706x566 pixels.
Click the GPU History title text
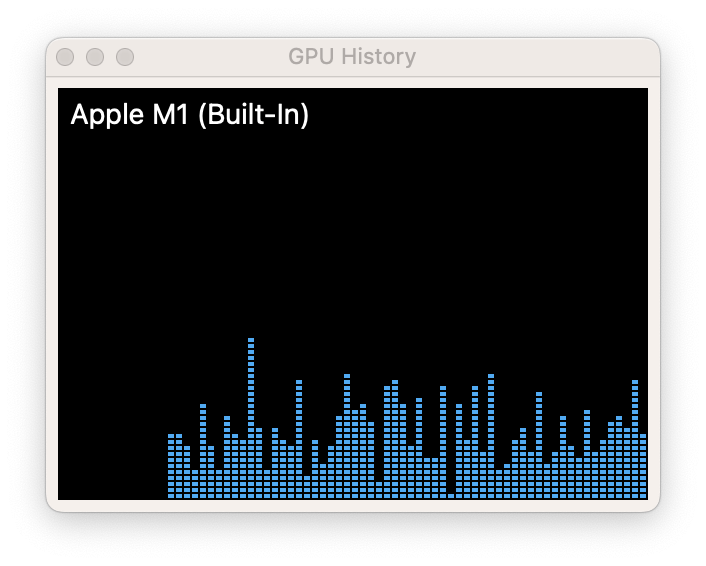(352, 57)
